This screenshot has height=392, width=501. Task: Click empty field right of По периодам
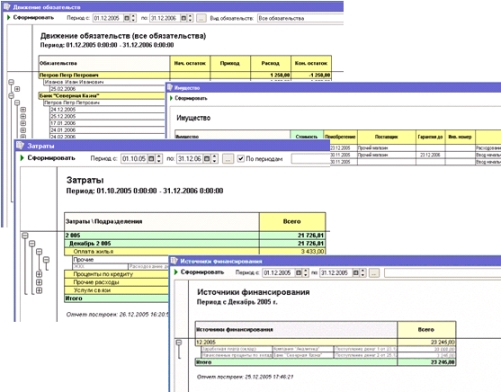(x=311, y=159)
